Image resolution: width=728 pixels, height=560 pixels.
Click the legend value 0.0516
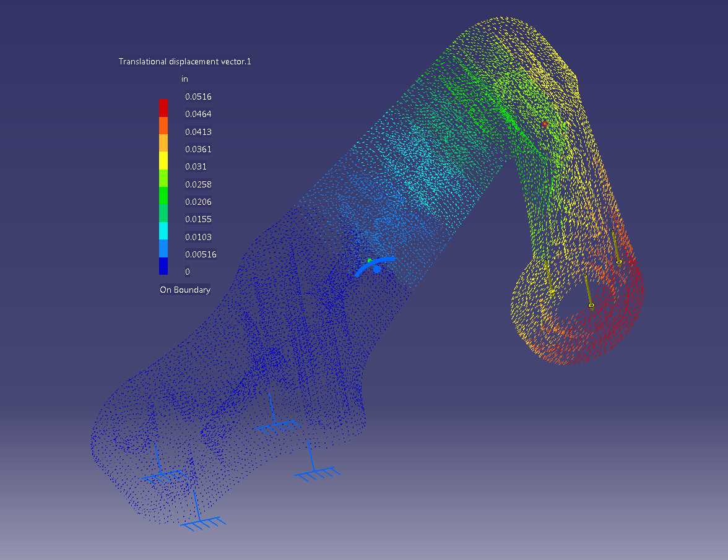point(198,97)
